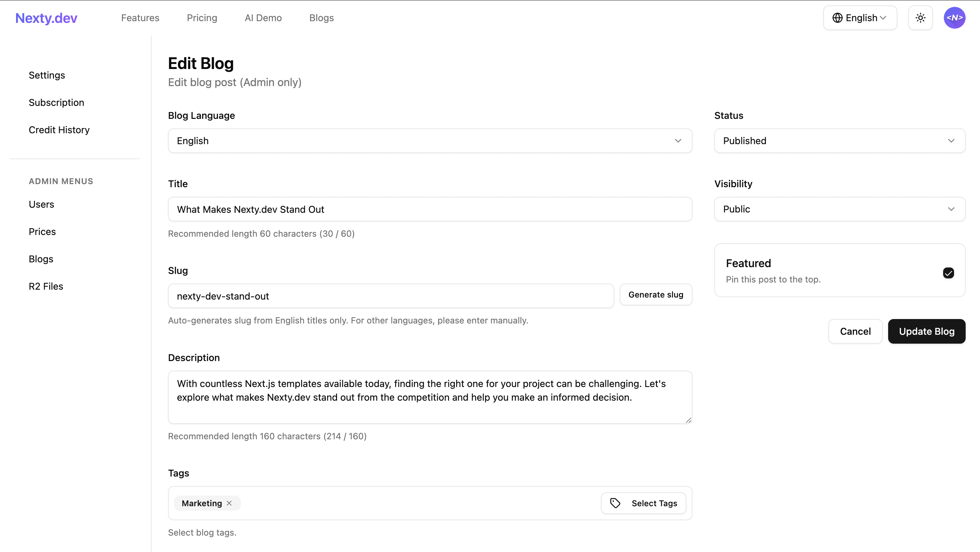The image size is (980, 552).
Task: Open the Visibility dropdown showing Public
Action: pos(840,209)
